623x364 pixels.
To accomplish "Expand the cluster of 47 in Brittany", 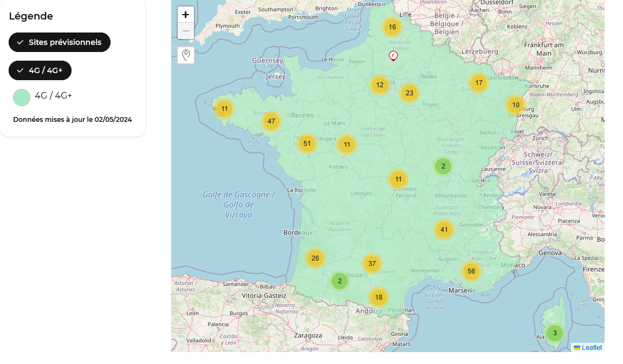I will pos(271,121).
